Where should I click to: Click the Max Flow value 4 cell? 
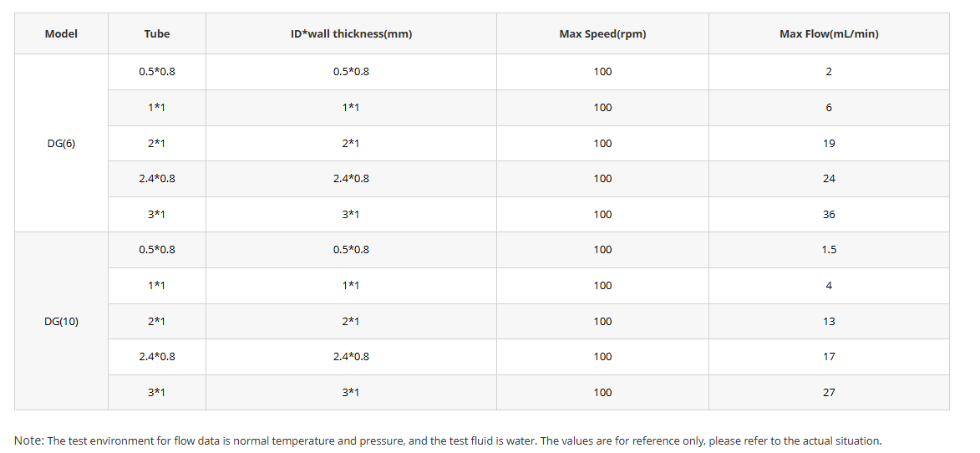[829, 286]
